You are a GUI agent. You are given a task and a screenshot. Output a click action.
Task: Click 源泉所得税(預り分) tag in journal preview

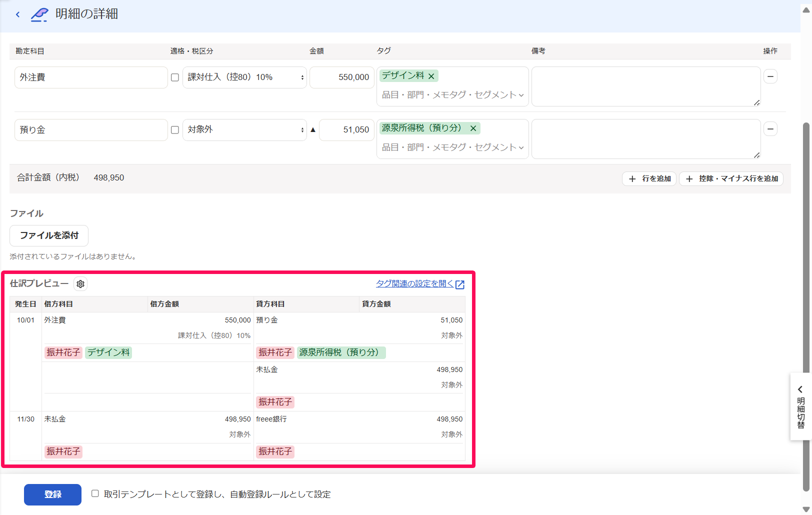click(x=341, y=352)
